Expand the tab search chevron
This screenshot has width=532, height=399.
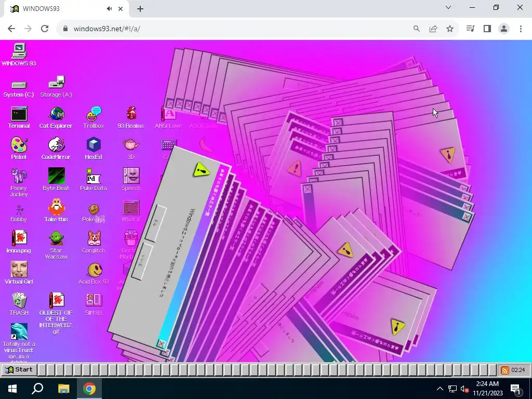448,7
